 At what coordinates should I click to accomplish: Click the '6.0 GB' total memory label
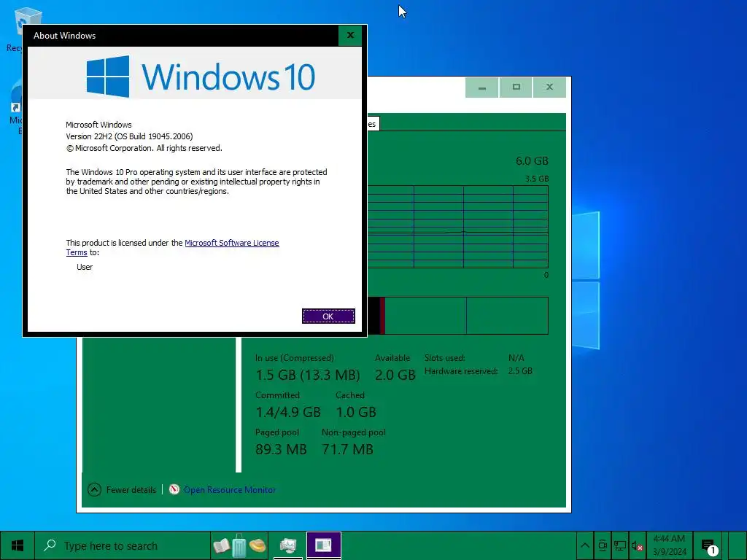coord(532,161)
